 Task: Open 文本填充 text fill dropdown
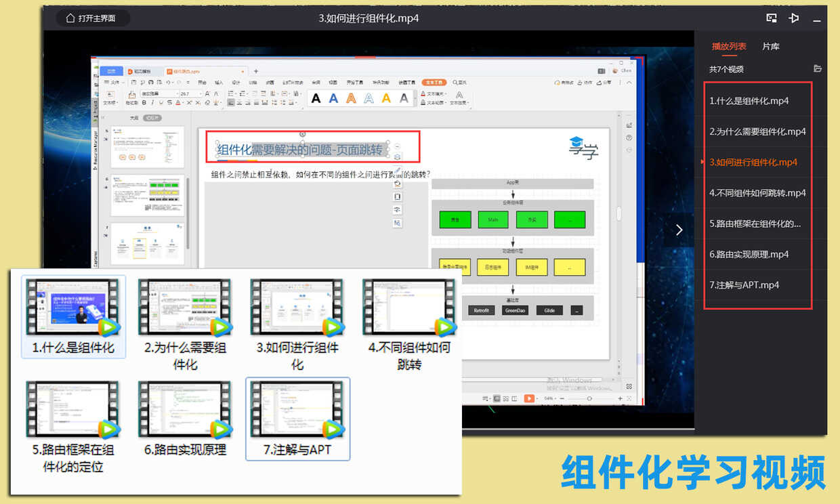click(x=434, y=93)
